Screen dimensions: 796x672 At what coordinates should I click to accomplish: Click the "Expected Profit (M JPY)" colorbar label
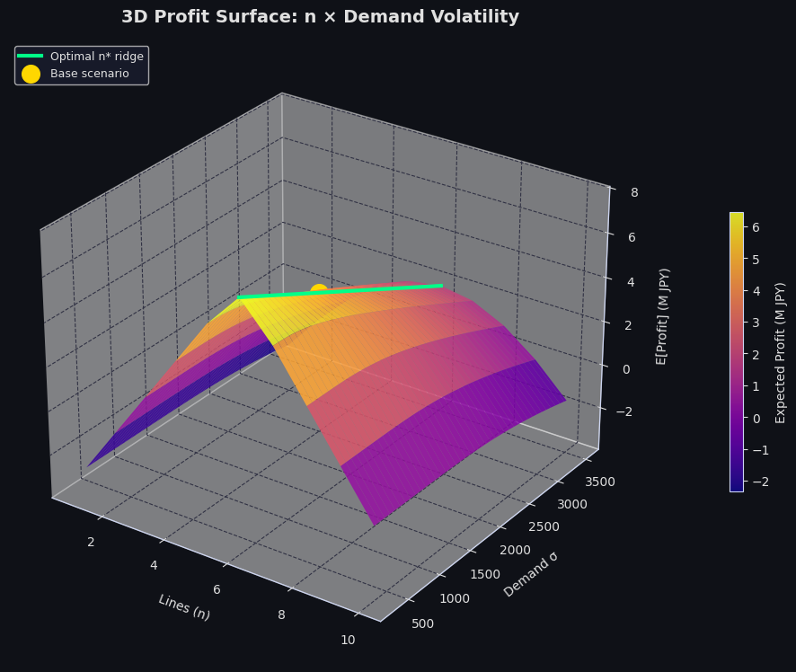point(781,352)
